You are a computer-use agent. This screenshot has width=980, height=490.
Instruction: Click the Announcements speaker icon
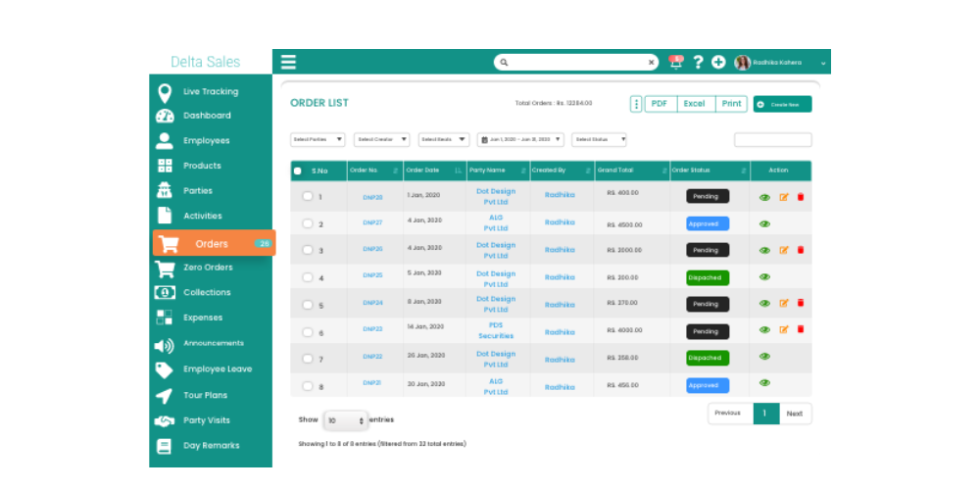click(x=165, y=345)
